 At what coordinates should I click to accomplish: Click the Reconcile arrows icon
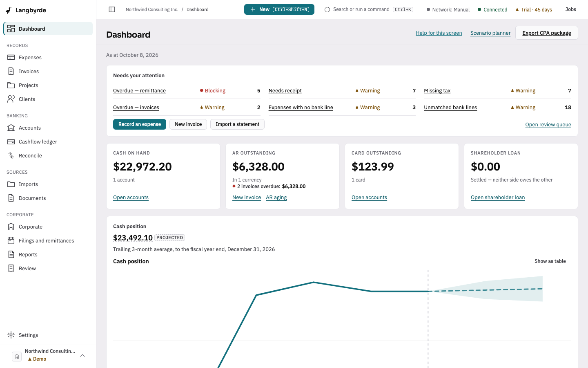(x=11, y=155)
